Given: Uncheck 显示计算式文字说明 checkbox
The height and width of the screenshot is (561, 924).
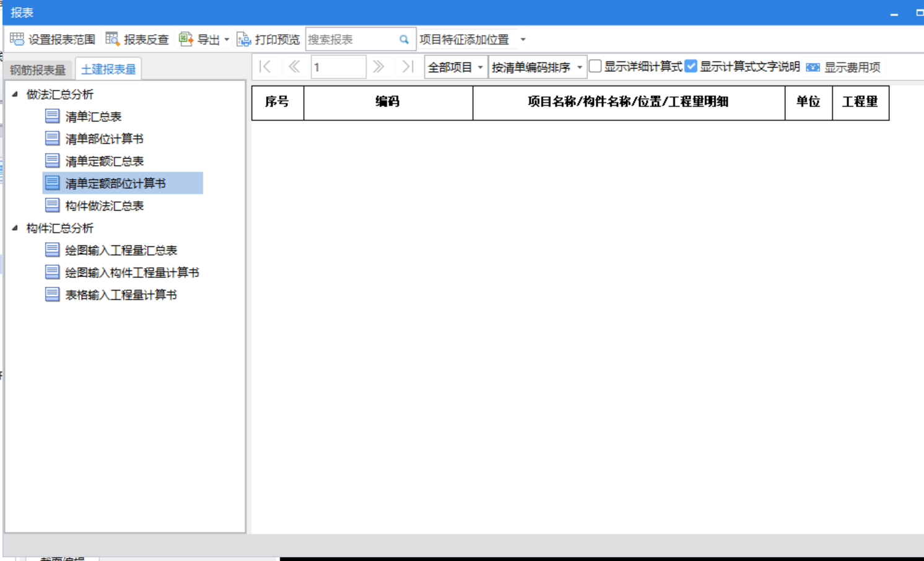Looking at the screenshot, I should point(691,66).
